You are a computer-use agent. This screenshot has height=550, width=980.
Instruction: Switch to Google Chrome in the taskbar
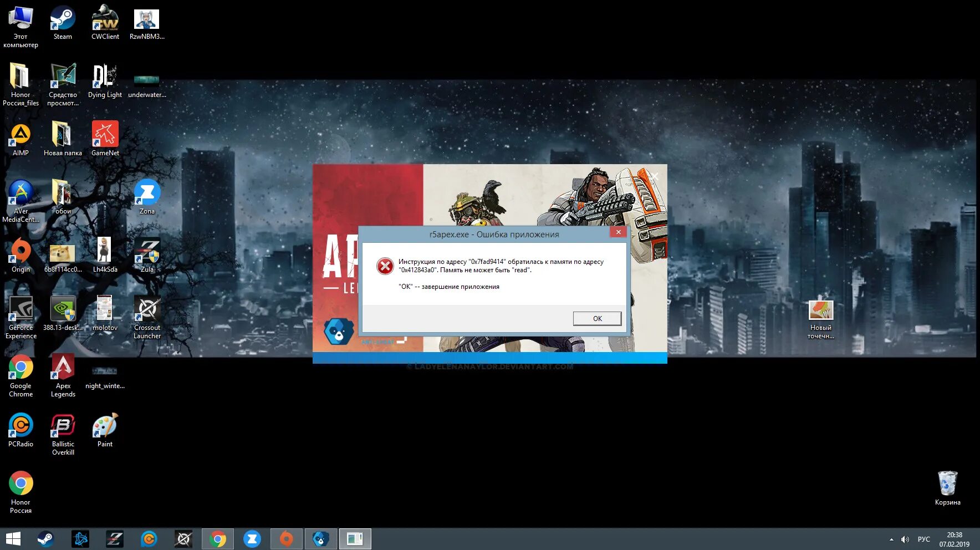click(x=218, y=538)
